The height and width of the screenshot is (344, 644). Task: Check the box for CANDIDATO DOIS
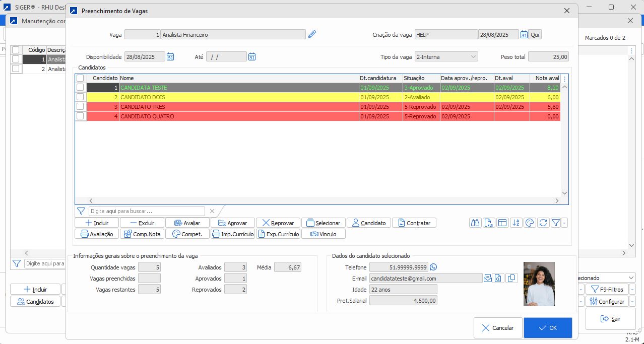80,97
